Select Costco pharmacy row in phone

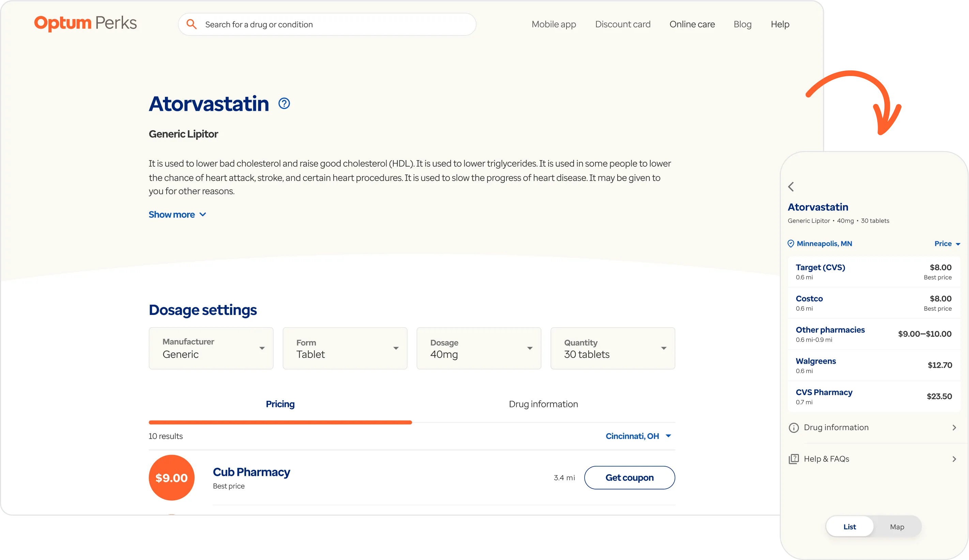click(x=874, y=303)
